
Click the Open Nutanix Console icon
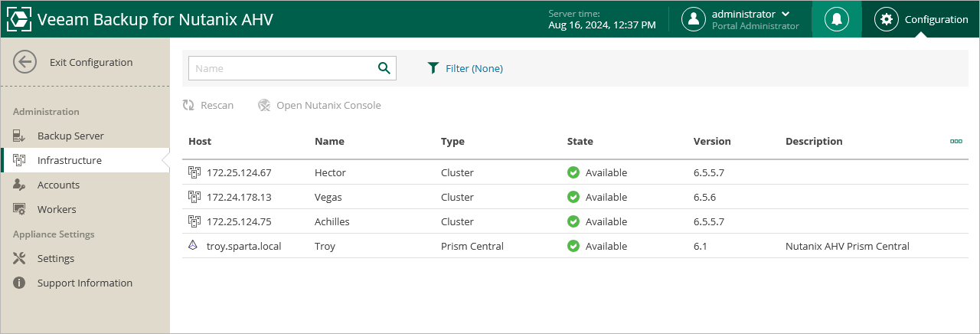point(265,105)
